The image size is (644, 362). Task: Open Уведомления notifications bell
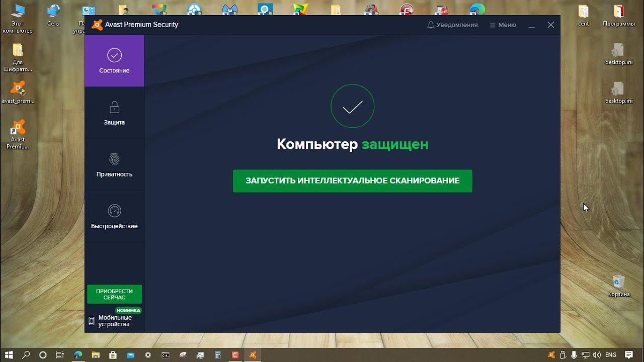[452, 25]
